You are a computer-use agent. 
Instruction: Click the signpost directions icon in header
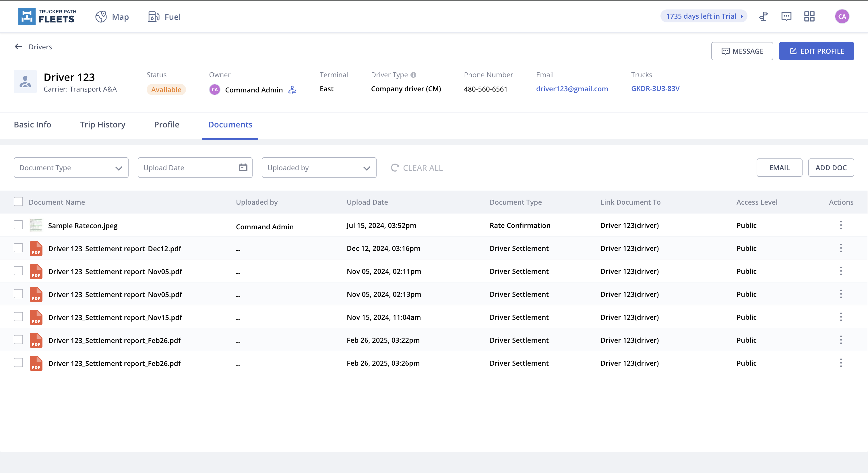tap(763, 17)
